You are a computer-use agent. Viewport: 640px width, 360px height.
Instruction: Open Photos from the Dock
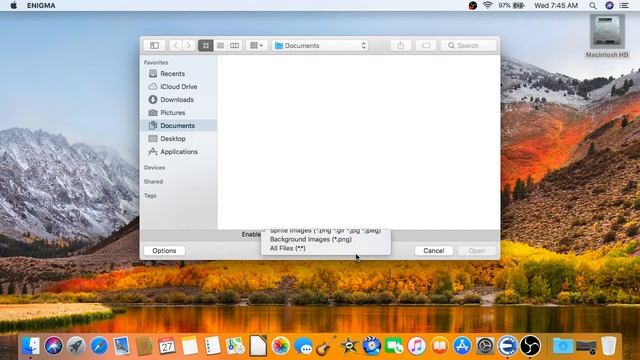pyautogui.click(x=281, y=346)
